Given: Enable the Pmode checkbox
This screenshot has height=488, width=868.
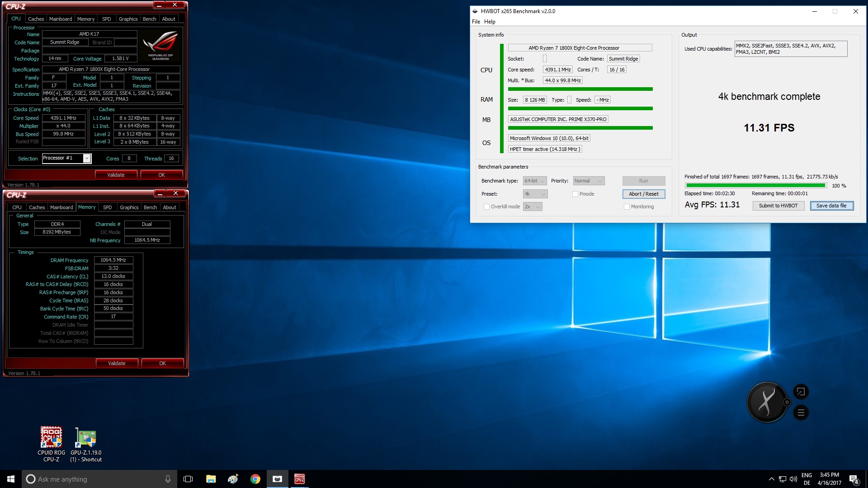Looking at the screenshot, I should (575, 194).
